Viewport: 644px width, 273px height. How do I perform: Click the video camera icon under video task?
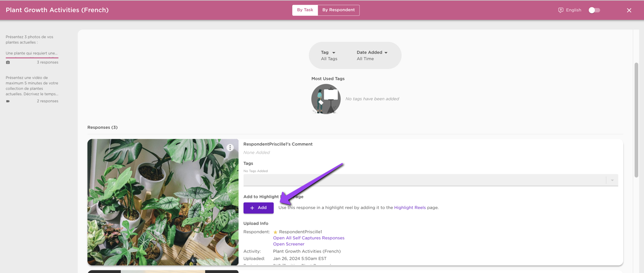click(8, 101)
